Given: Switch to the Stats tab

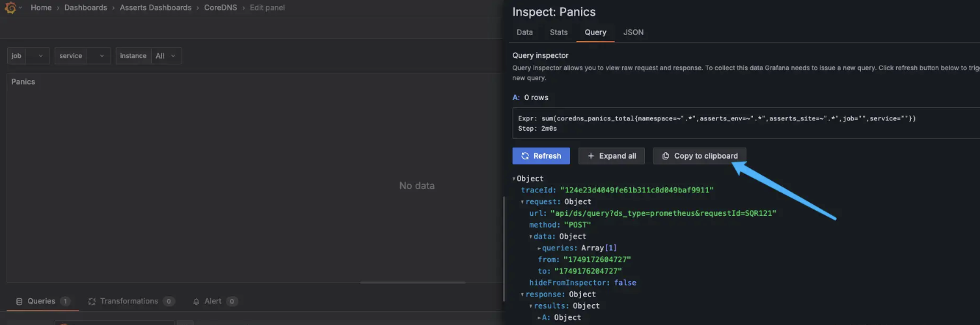Looking at the screenshot, I should coord(558,32).
